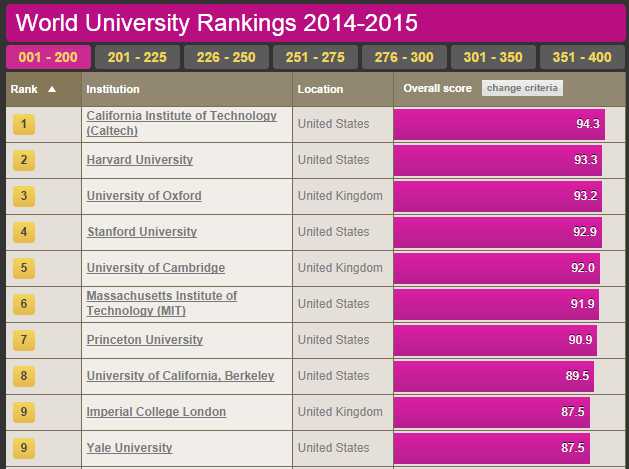Image resolution: width=629 pixels, height=469 pixels.
Task: Click United States location in Princeton row
Action: [x=333, y=340]
